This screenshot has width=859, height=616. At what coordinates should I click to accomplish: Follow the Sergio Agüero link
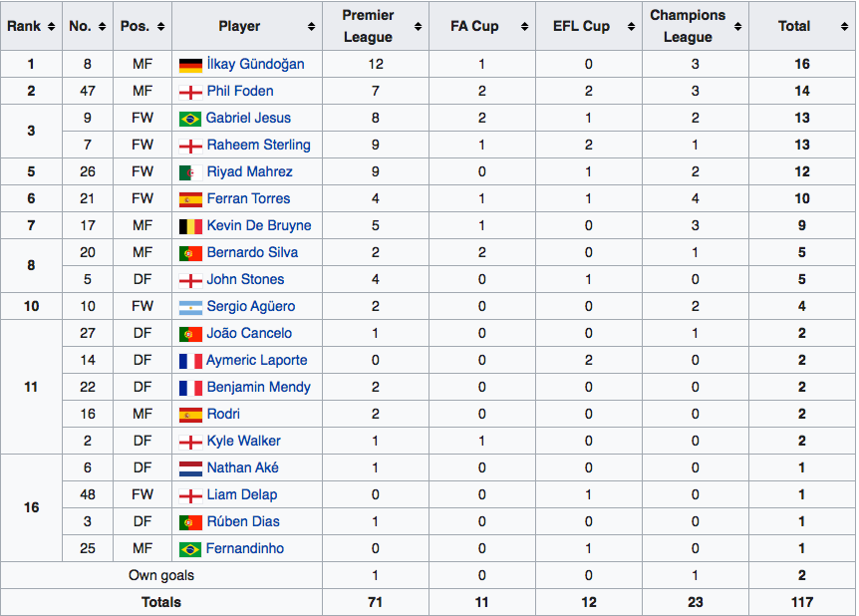pos(251,306)
